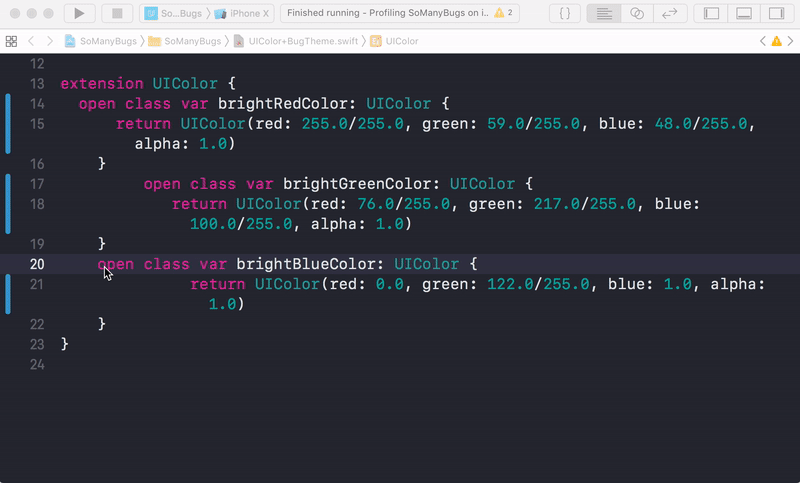Click the value 100.0 in green color code

click(213, 224)
